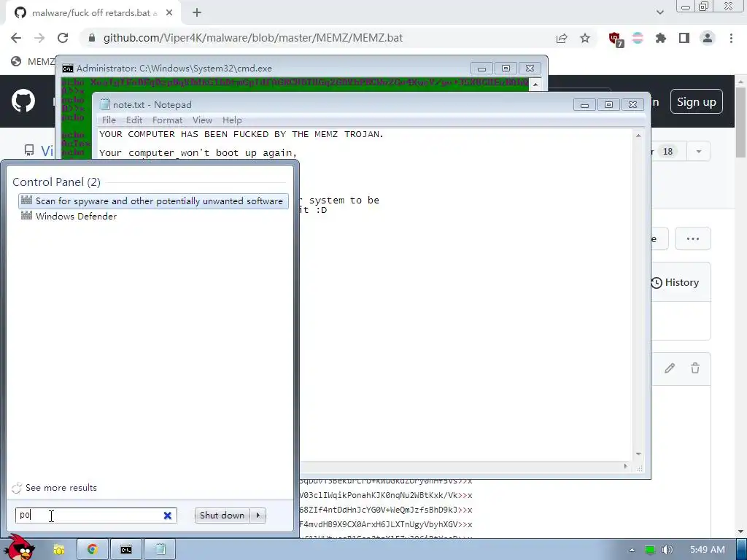Screen dimensions: 747x560
Task: Open the Notepad Format menu
Action: pos(167,120)
